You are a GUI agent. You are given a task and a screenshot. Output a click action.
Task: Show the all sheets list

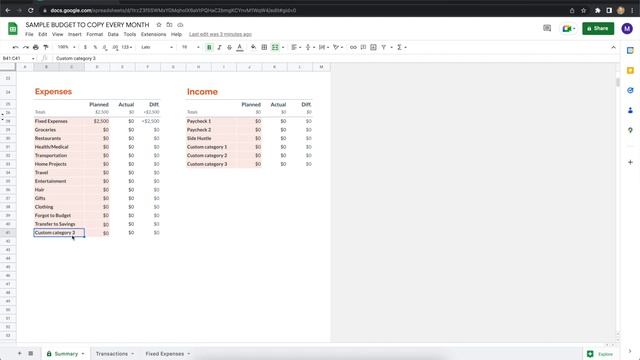31,353
